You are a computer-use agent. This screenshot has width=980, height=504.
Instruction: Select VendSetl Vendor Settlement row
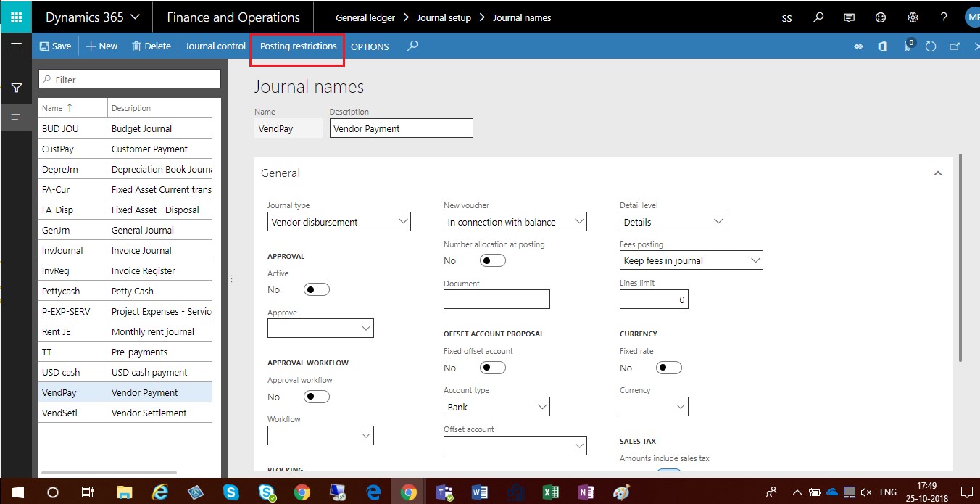[125, 413]
